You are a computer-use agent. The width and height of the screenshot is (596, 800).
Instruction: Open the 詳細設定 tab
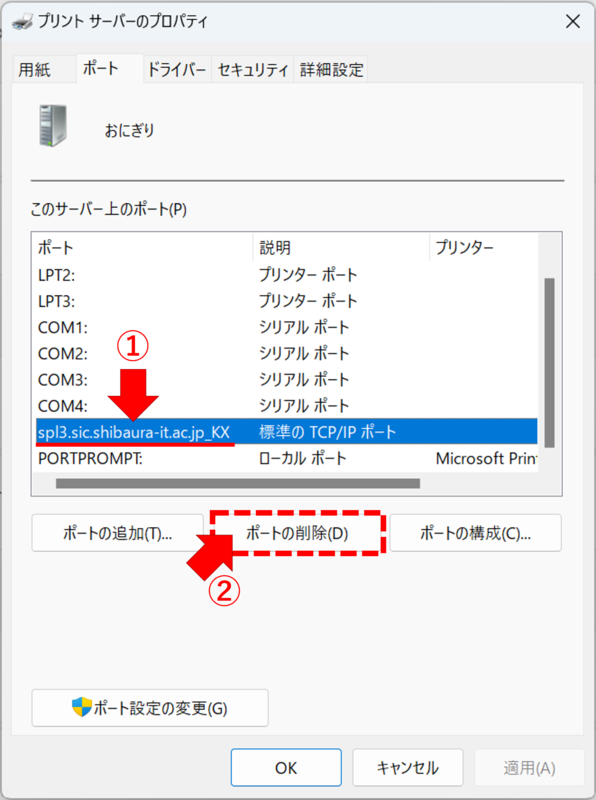click(331, 69)
